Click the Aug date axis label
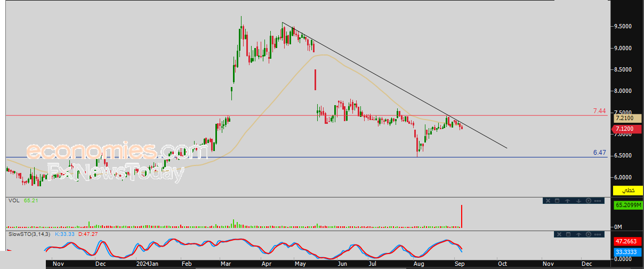Viewport: 644px width, 269px height. tap(418, 264)
